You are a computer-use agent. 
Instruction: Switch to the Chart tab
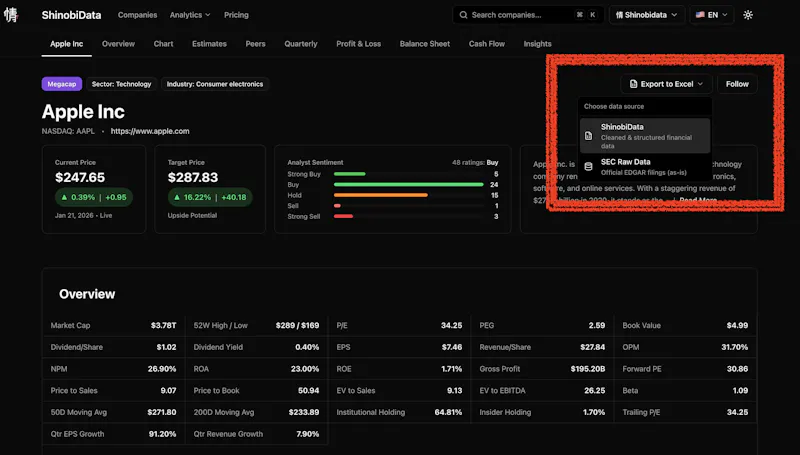(x=163, y=44)
